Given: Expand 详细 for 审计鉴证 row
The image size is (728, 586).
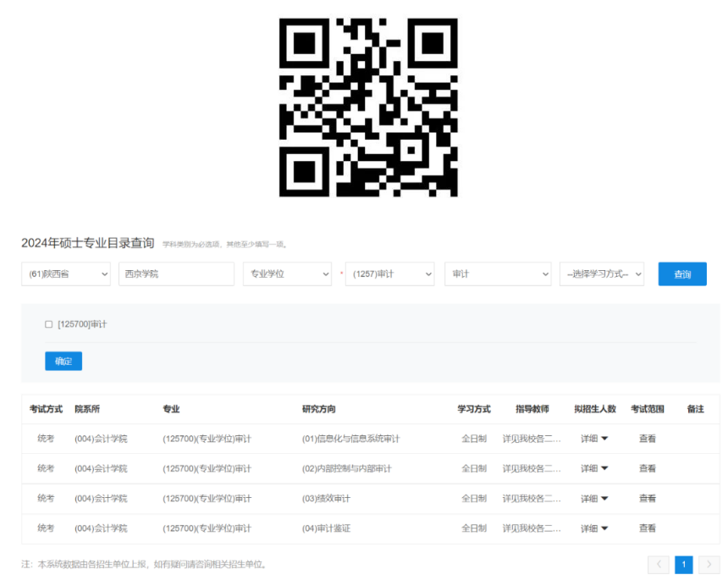Looking at the screenshot, I should coord(594,528).
